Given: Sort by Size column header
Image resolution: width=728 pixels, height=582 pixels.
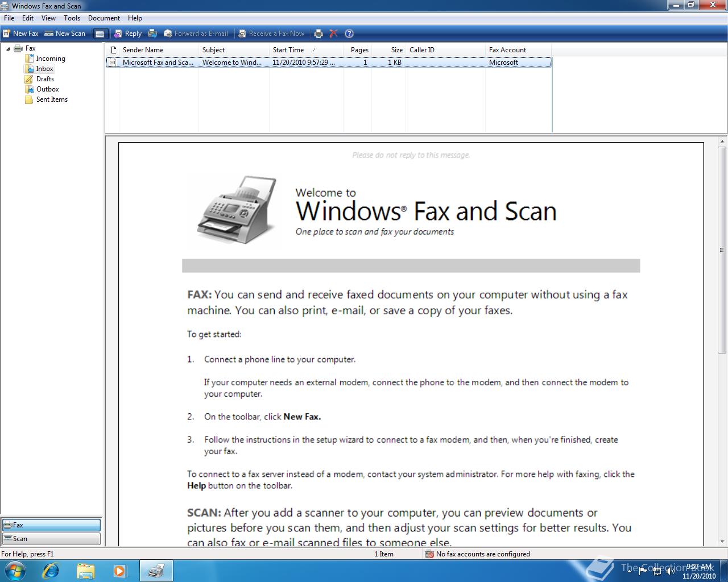Looking at the screenshot, I should 389,50.
